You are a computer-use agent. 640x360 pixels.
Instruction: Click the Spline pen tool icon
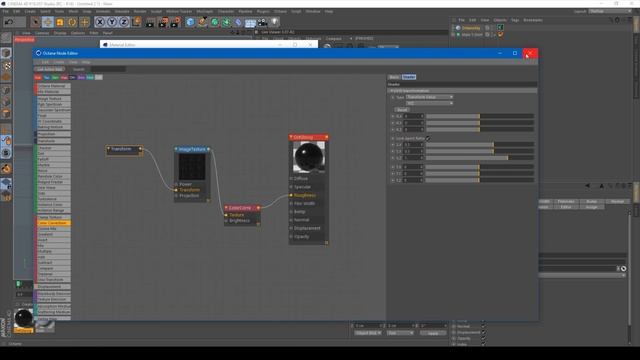point(202,22)
